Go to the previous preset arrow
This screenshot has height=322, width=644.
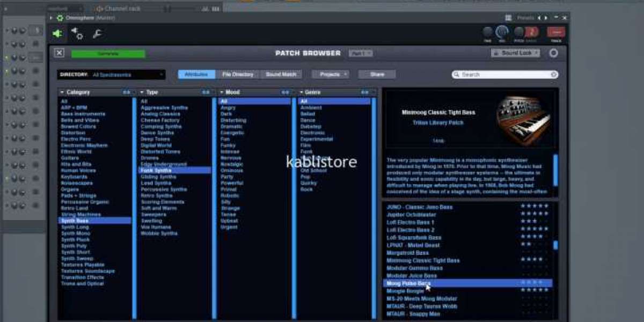tap(540, 18)
